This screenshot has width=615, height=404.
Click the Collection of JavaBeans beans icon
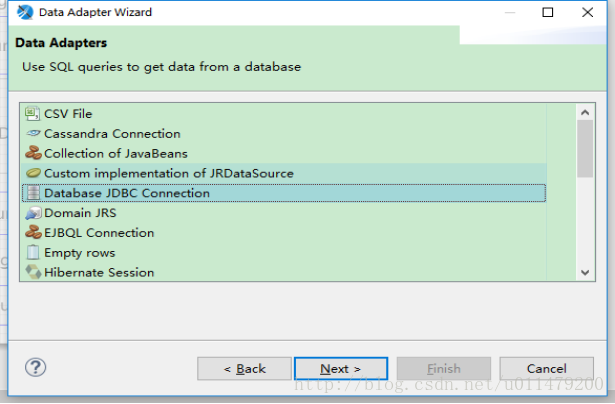(x=33, y=153)
